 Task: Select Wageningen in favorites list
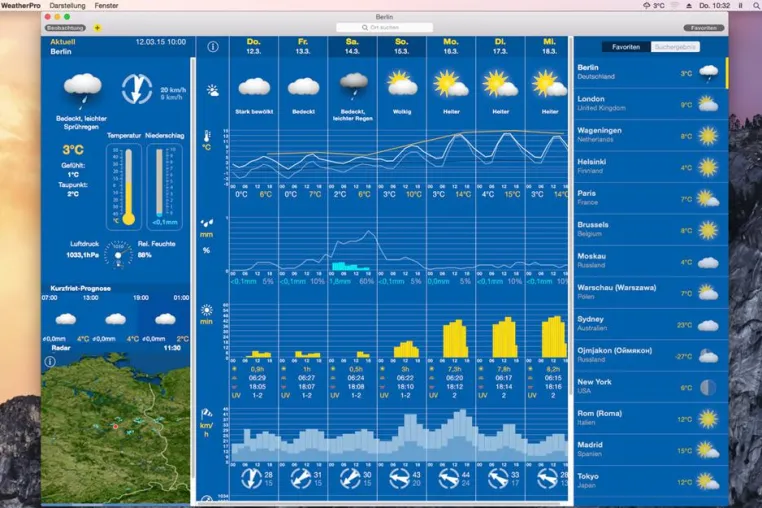[651, 135]
